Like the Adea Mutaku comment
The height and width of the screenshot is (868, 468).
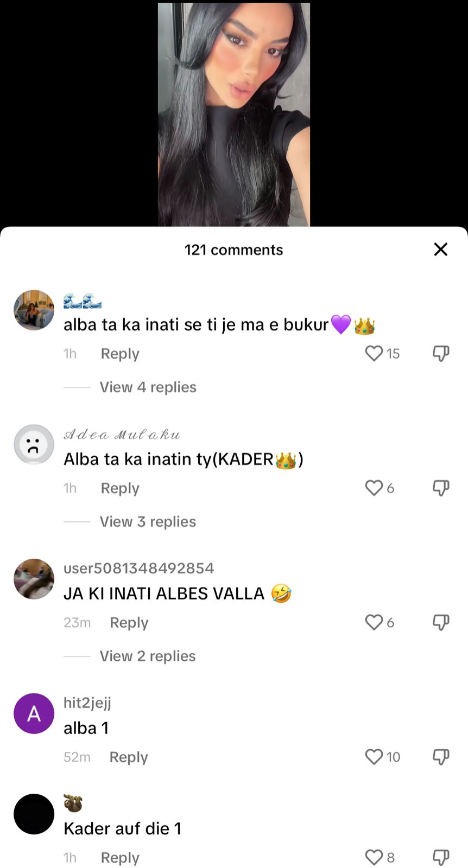[x=374, y=488]
